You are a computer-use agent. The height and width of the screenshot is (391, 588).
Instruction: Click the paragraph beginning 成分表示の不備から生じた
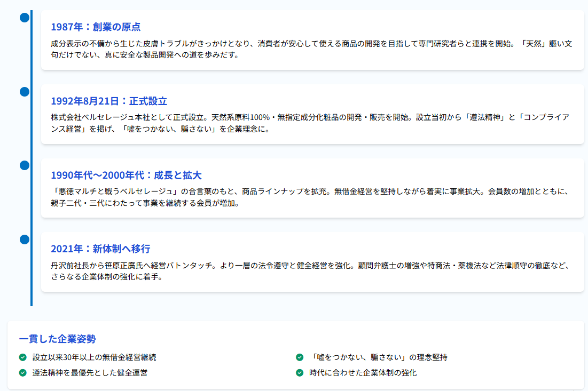[312, 49]
